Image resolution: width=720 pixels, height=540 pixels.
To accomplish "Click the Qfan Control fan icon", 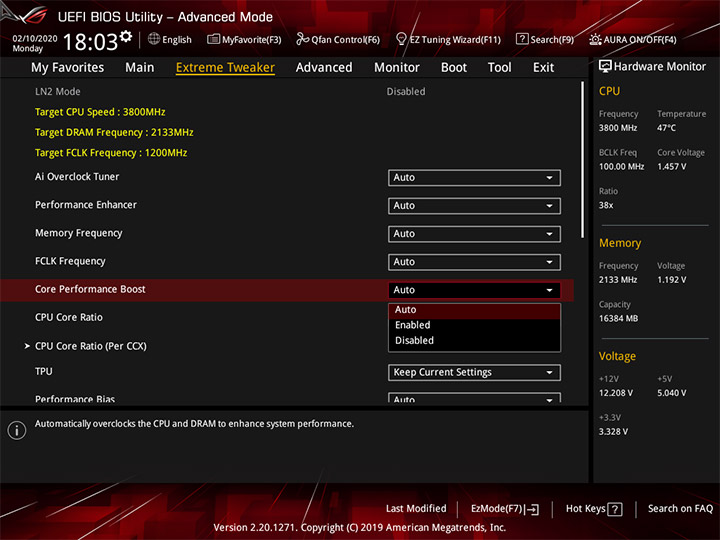I will click(302, 39).
